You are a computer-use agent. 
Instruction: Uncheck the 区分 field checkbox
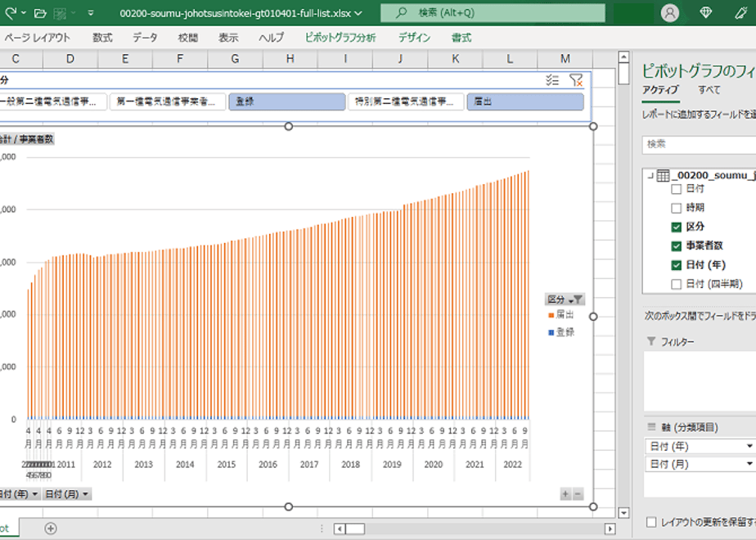point(677,227)
